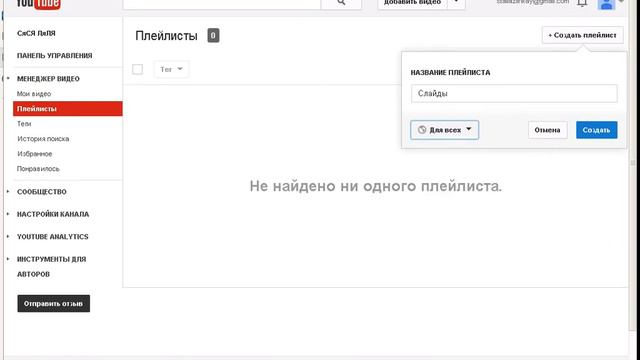Viewport: 640px width, 360px height.
Task: Click the Создать плейлист button
Action: pos(582,35)
